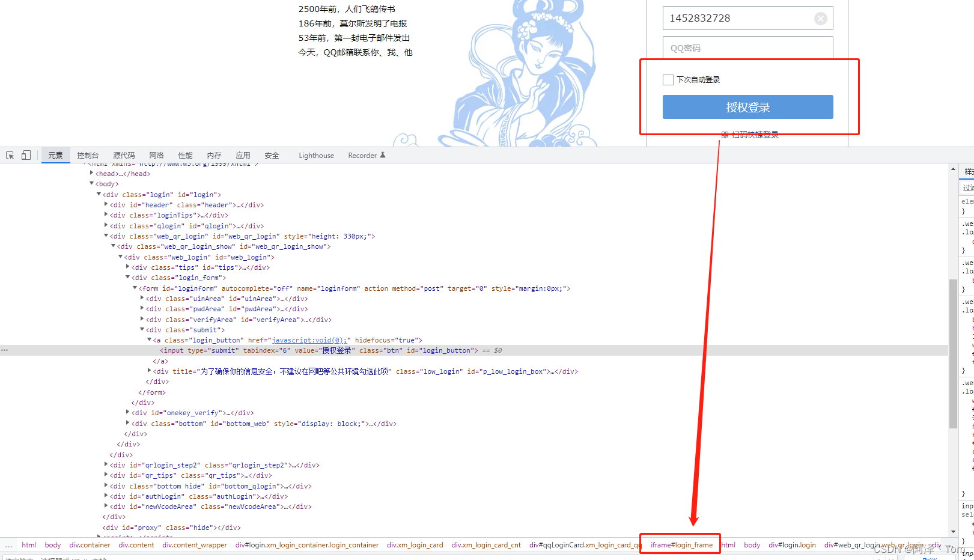
Task: Select iframe#login_frame in the breadcrumb
Action: (681, 545)
